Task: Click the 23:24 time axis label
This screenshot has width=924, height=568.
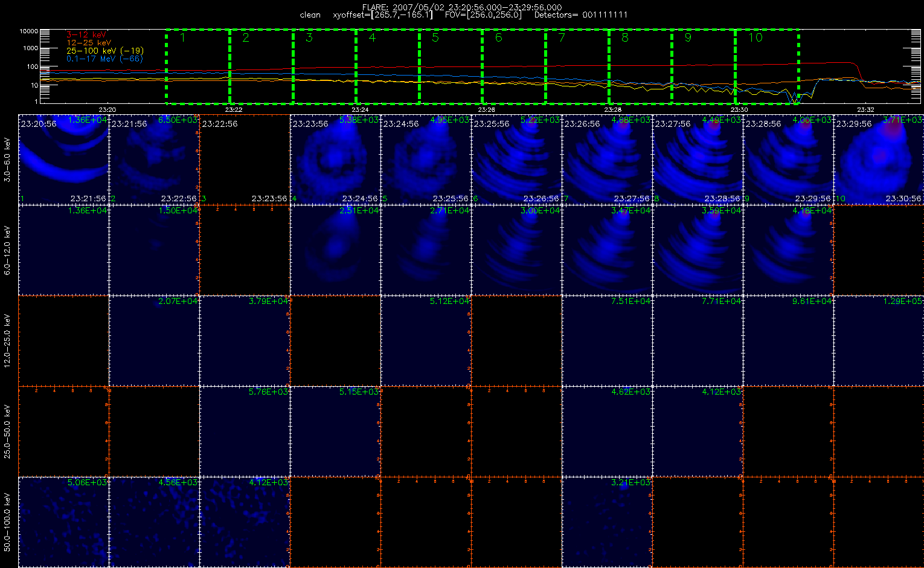Action: pyautogui.click(x=359, y=109)
